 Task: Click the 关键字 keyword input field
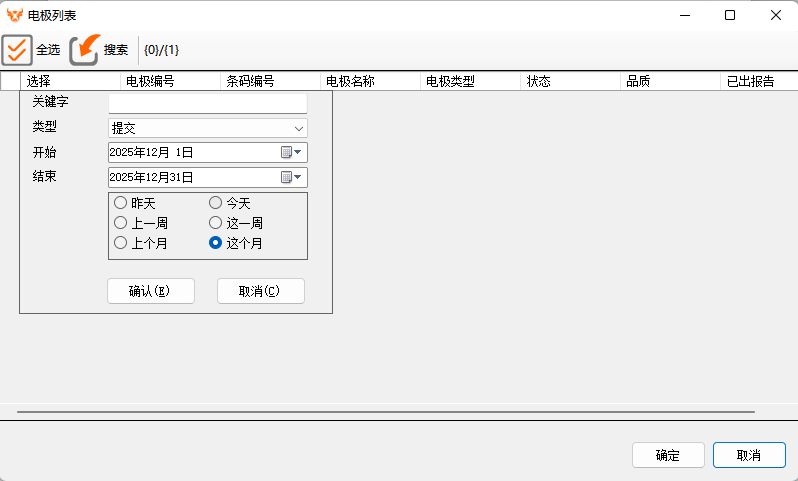[208, 103]
